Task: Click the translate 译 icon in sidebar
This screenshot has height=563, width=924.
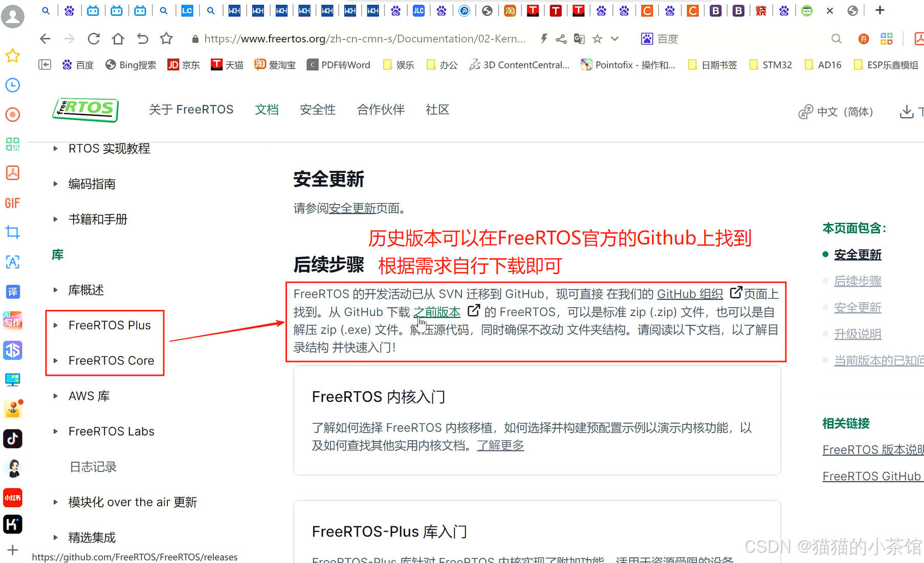Action: pos(13,291)
